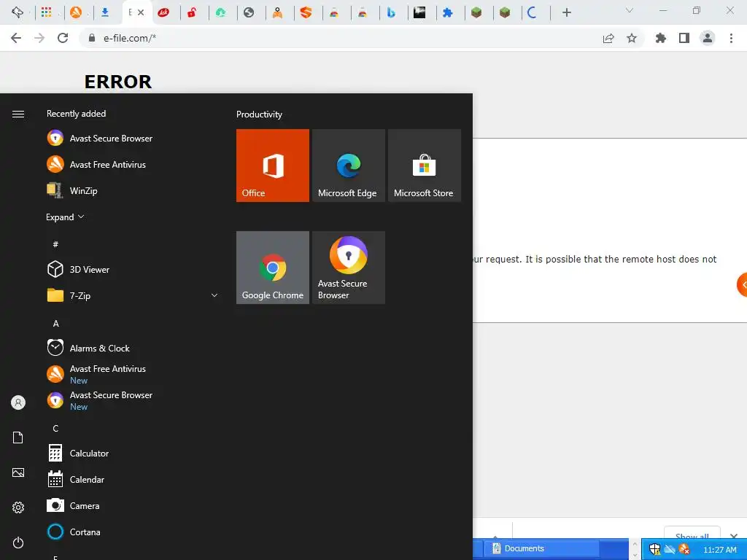Click the Office tile

coord(273,166)
